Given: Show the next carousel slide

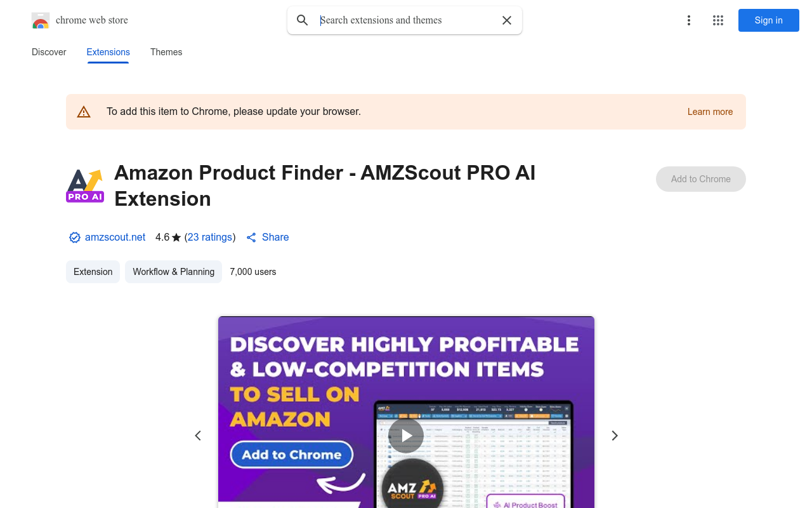Looking at the screenshot, I should click(x=614, y=436).
